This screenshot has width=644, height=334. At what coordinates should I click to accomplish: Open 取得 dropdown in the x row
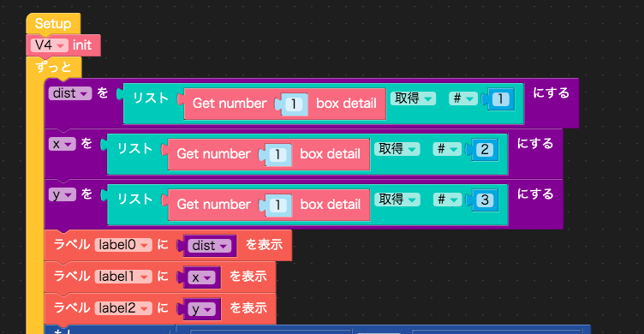[x=397, y=149]
